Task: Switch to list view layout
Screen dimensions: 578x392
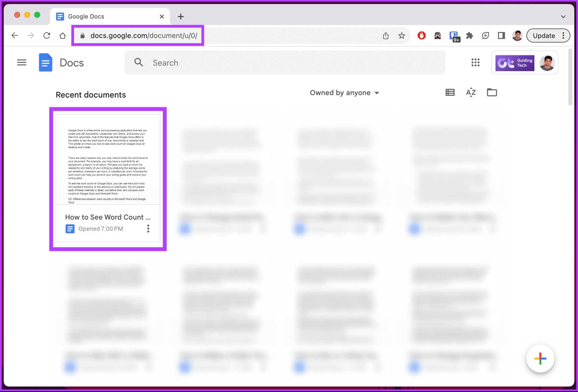Action: 450,92
